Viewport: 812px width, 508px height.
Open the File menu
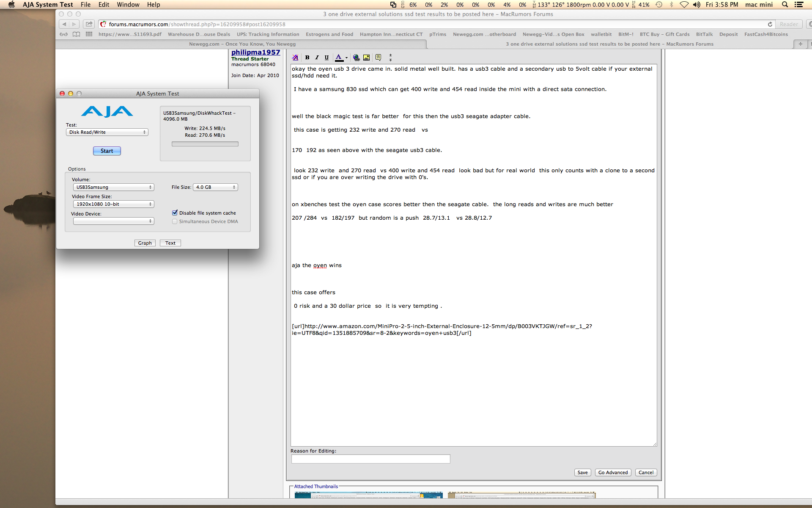click(85, 5)
